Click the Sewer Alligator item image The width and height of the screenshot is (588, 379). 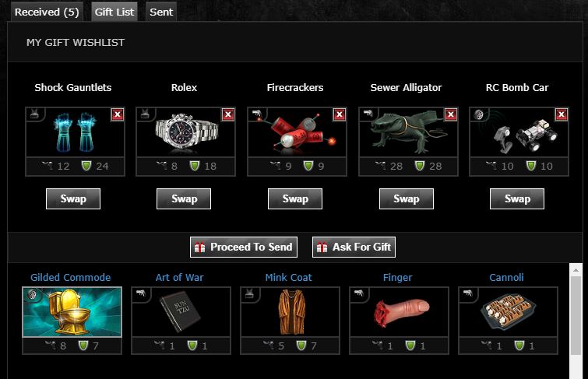coord(408,132)
